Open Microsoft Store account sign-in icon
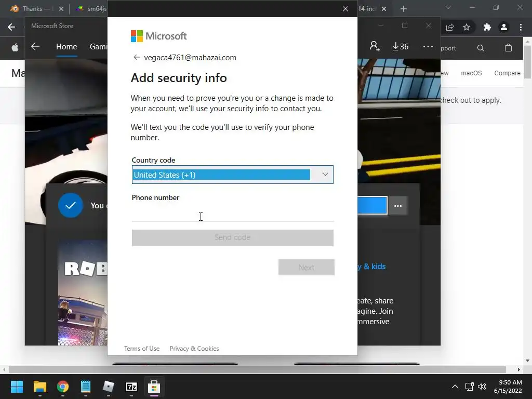The width and height of the screenshot is (532, 399). pyautogui.click(x=375, y=46)
